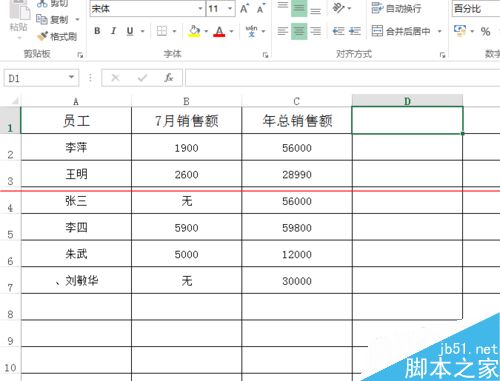Toggle Underline formatting
This screenshot has width=500, height=381.
coord(130,31)
